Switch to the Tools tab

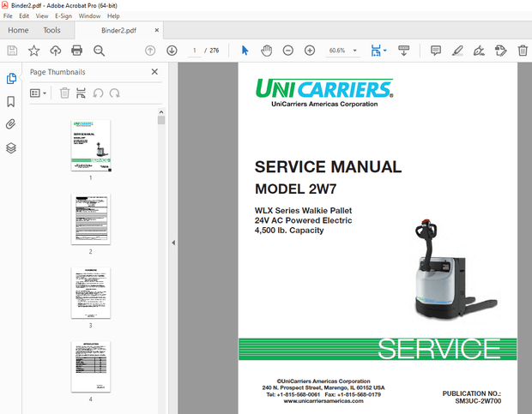51,30
